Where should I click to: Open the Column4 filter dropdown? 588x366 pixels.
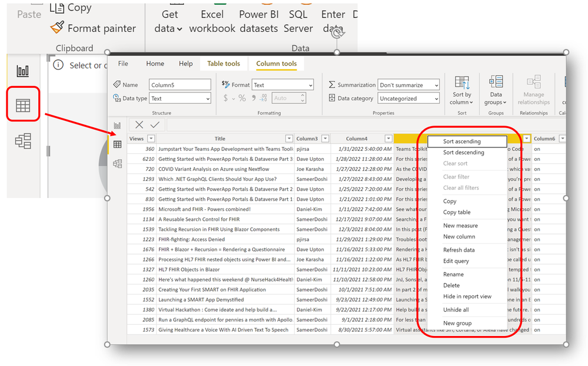pyautogui.click(x=388, y=139)
